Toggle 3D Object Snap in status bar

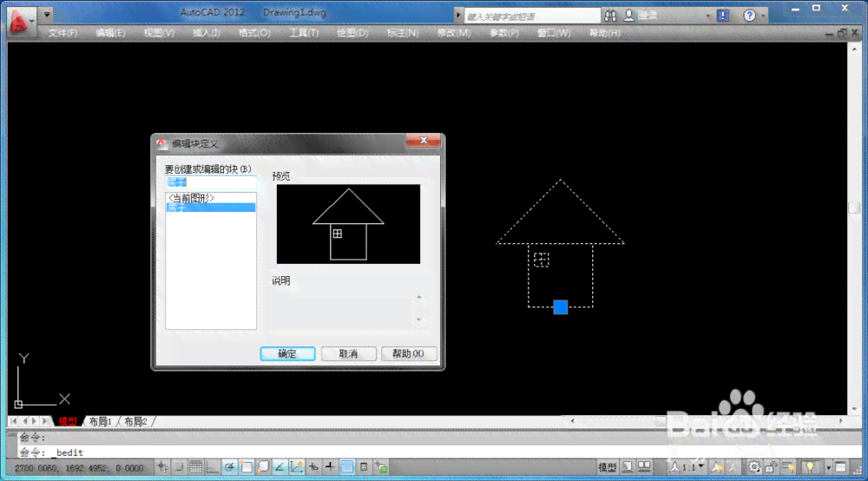click(x=263, y=467)
